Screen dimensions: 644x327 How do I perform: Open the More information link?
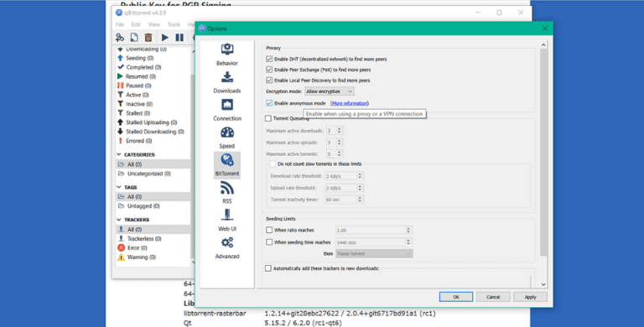[x=350, y=103]
